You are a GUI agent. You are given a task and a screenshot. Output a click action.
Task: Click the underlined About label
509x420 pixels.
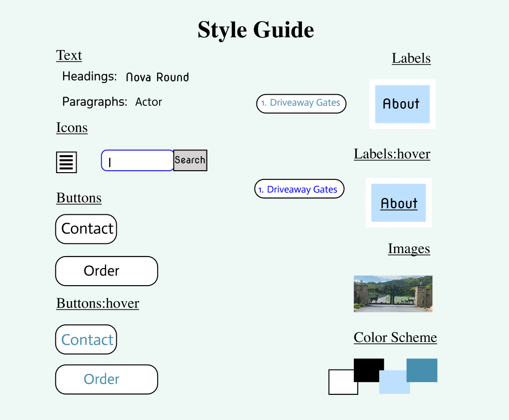tap(398, 203)
